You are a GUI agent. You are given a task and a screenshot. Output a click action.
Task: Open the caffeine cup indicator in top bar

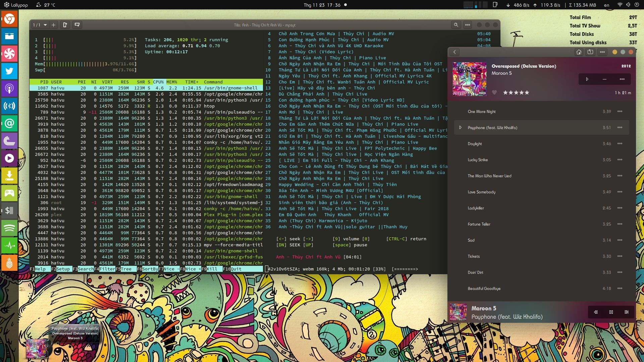pyautogui.click(x=495, y=5)
